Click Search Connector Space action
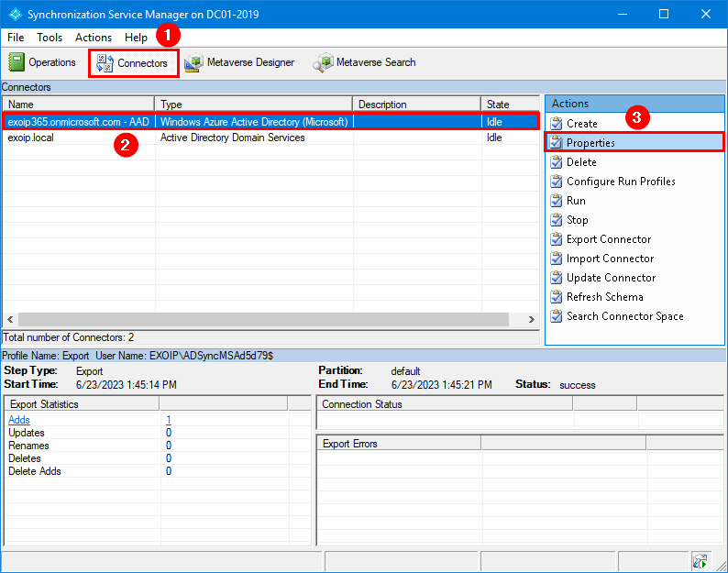The image size is (728, 573). tap(624, 316)
